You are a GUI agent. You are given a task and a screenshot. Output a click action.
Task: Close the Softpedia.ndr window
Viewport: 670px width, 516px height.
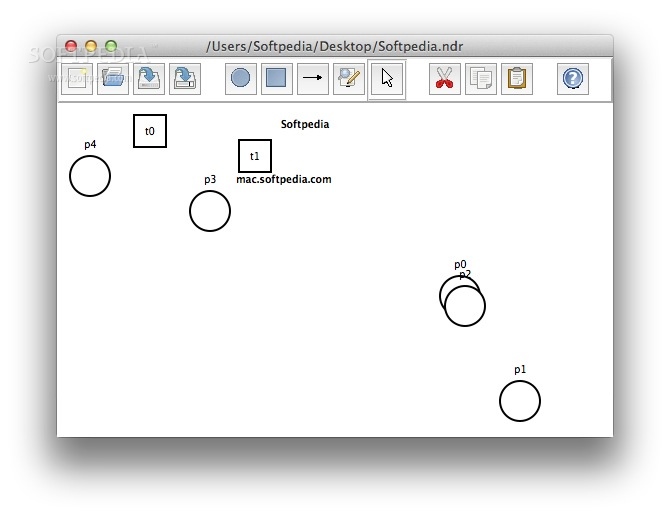71,46
